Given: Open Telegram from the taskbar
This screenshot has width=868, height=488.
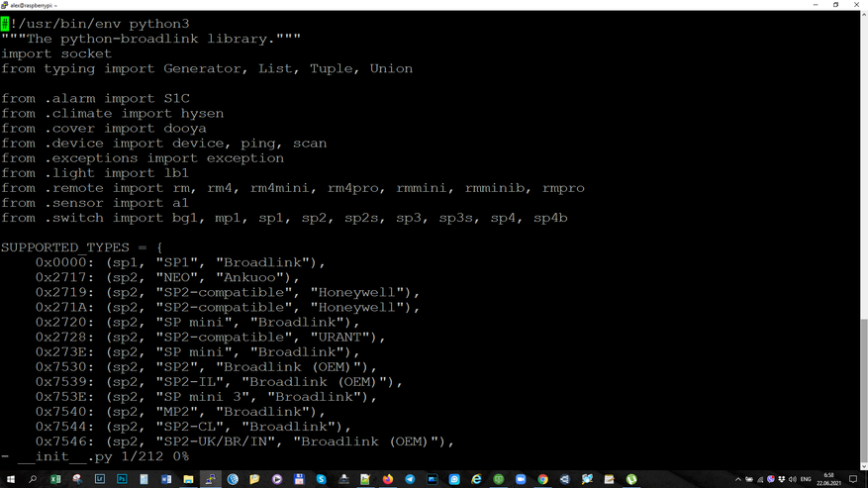Looking at the screenshot, I should (x=410, y=479).
